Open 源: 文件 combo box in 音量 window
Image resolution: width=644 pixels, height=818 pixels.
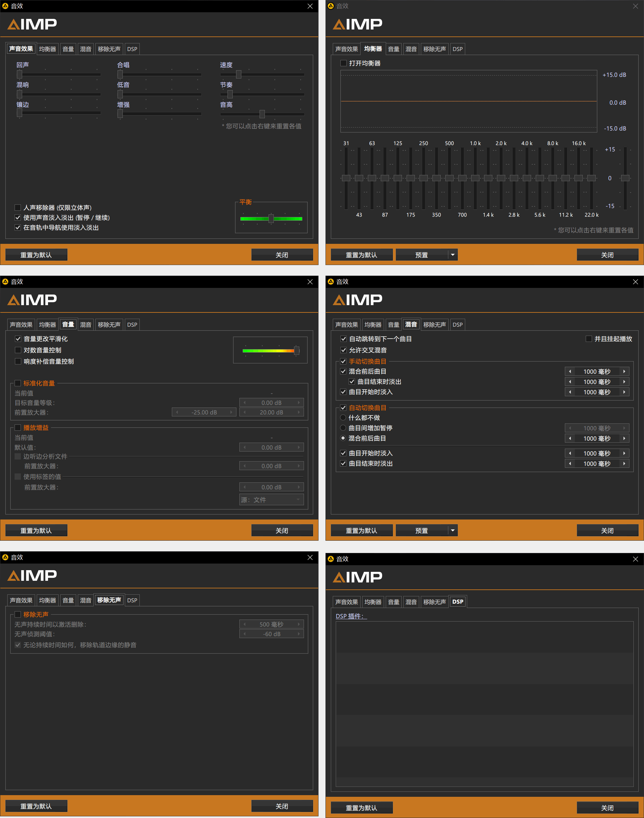[x=272, y=500]
